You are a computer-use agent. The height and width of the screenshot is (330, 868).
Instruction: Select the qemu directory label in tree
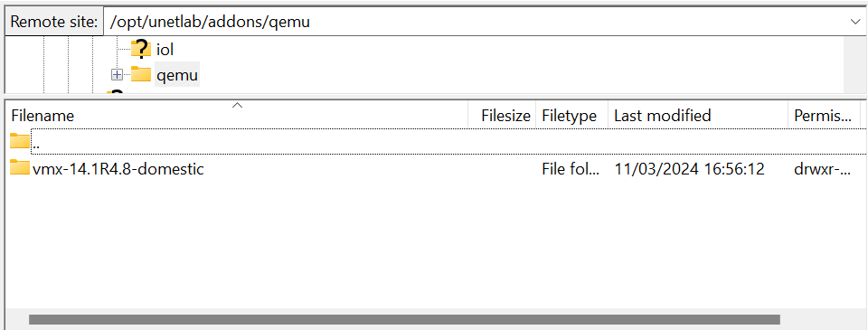point(177,75)
